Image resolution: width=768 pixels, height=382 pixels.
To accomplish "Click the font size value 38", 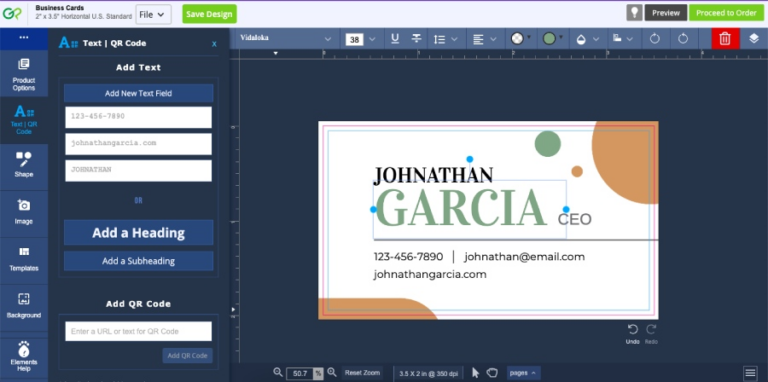I will [x=354, y=40].
